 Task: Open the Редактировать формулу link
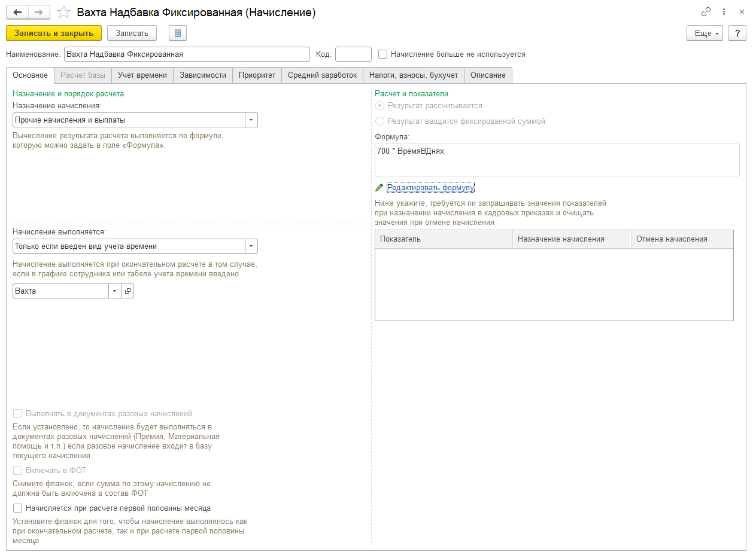[430, 187]
